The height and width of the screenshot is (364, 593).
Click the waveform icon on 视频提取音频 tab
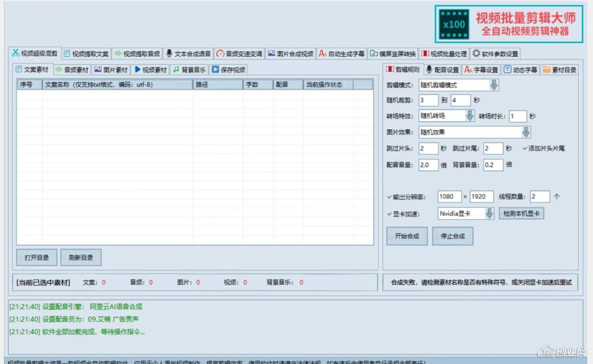(x=118, y=53)
